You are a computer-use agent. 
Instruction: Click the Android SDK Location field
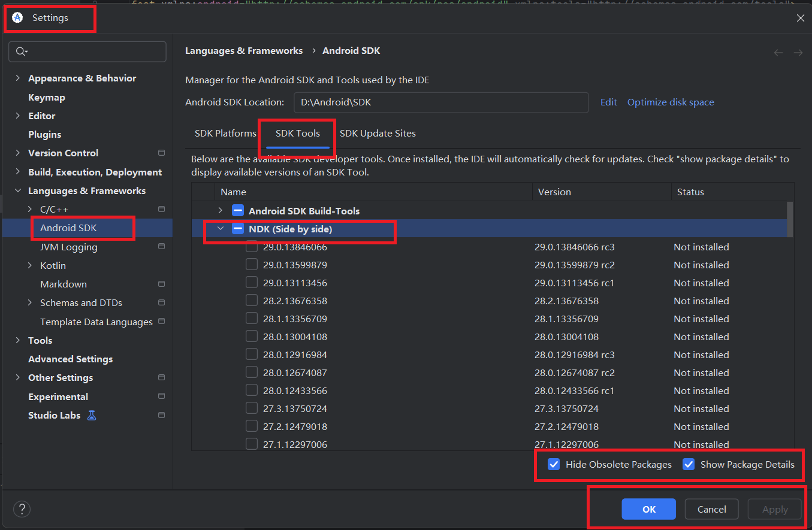click(441, 102)
